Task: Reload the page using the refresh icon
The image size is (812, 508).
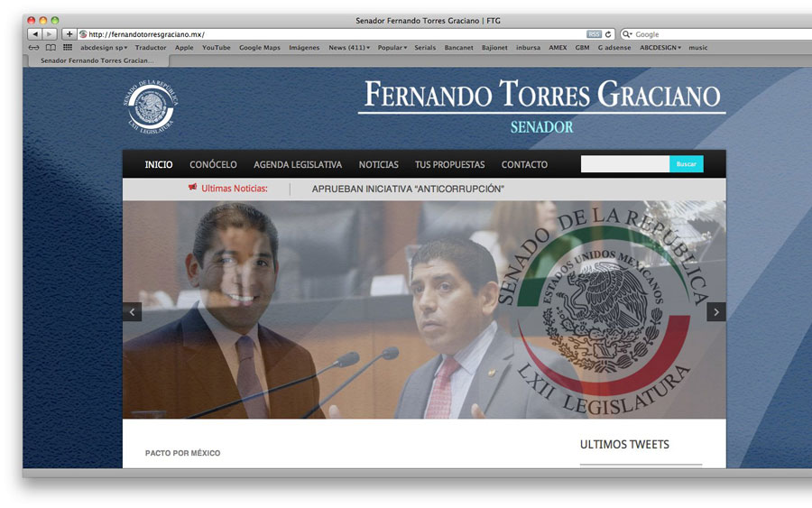Action: [x=608, y=34]
